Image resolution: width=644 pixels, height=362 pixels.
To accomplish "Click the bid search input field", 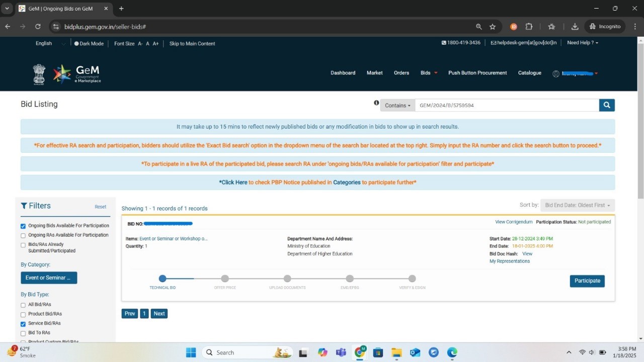I will coord(507,105).
